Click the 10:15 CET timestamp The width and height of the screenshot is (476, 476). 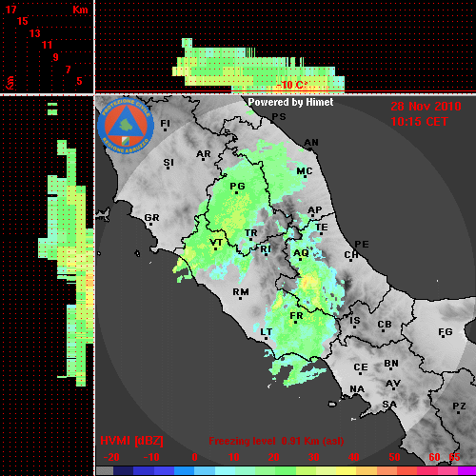[x=419, y=122]
